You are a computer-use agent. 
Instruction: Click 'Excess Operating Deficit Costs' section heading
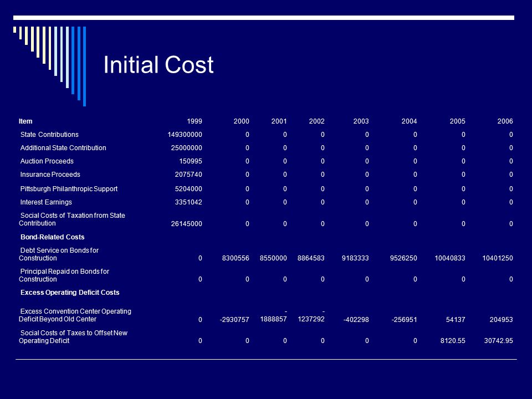70,293
